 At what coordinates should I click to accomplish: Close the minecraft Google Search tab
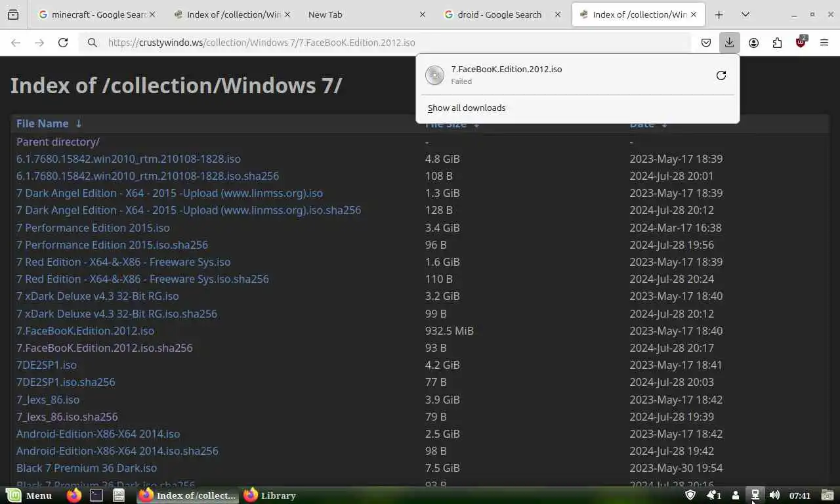point(152,14)
